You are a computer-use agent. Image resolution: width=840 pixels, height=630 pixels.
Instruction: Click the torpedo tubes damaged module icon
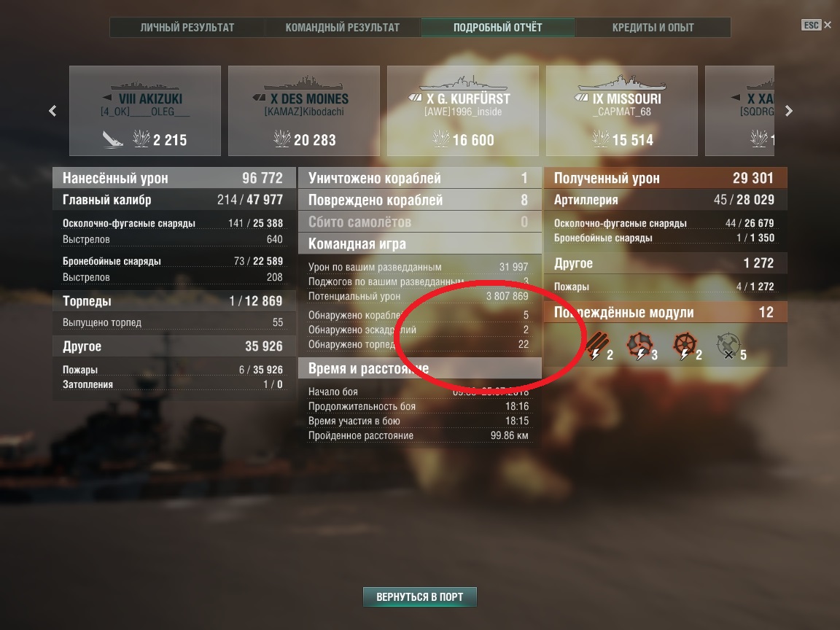(596, 346)
